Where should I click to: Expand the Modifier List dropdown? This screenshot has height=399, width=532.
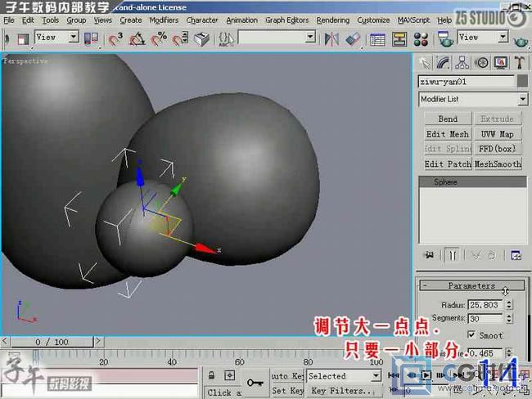(x=523, y=99)
